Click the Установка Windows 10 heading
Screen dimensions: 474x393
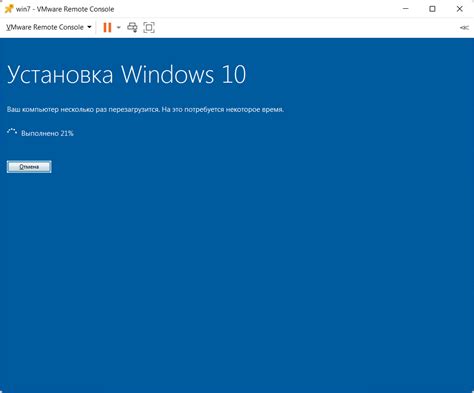pos(127,75)
